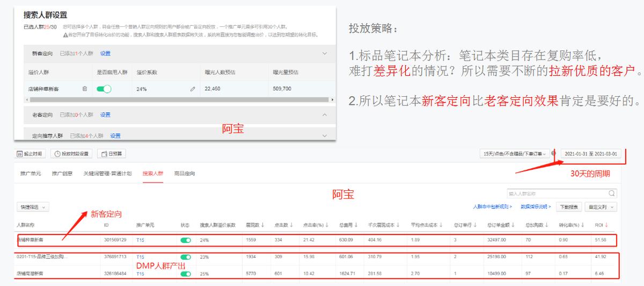Toggle status switch in row ID 376891713
Screen dimensions: 644x286
(186, 257)
